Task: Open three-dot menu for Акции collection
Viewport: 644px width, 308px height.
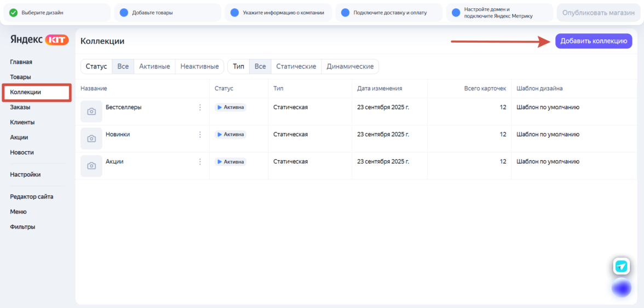Action: (200, 161)
